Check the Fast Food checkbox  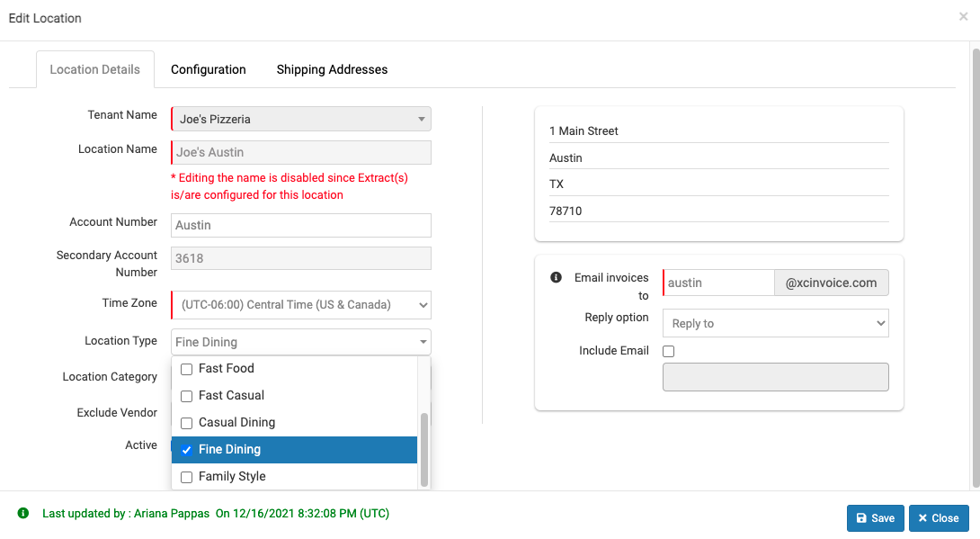(x=186, y=368)
